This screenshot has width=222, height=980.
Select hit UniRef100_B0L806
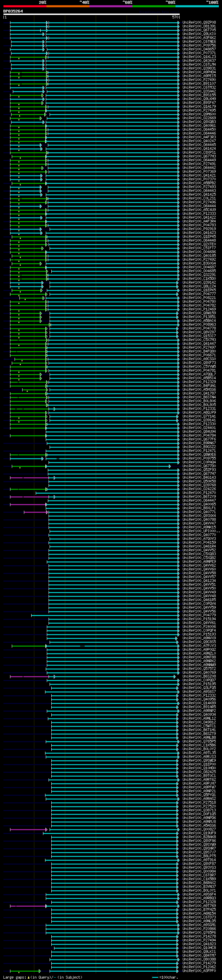tap(199, 401)
